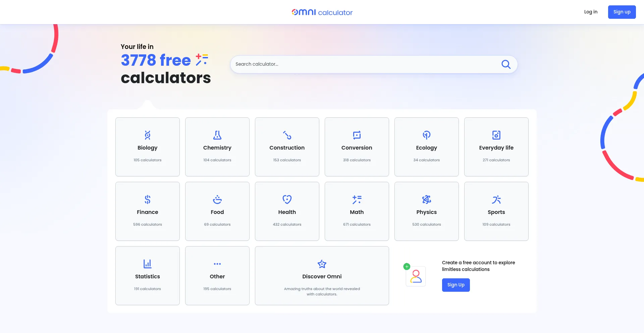Click the Sign up button top right
Screen dimensions: 644x333
[622, 12]
